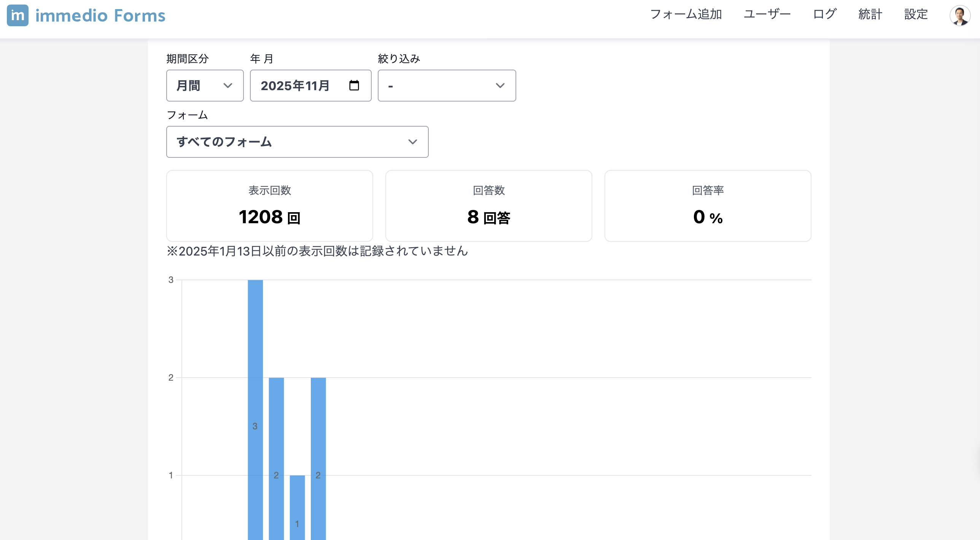The height and width of the screenshot is (540, 980).
Task: Click the 回答数 8 回答 card
Action: pyautogui.click(x=488, y=206)
